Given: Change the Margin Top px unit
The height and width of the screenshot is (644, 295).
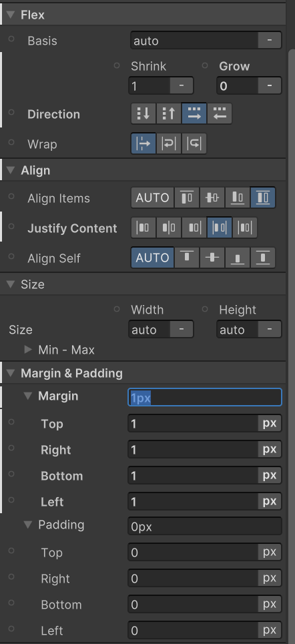Looking at the screenshot, I should coord(270,424).
